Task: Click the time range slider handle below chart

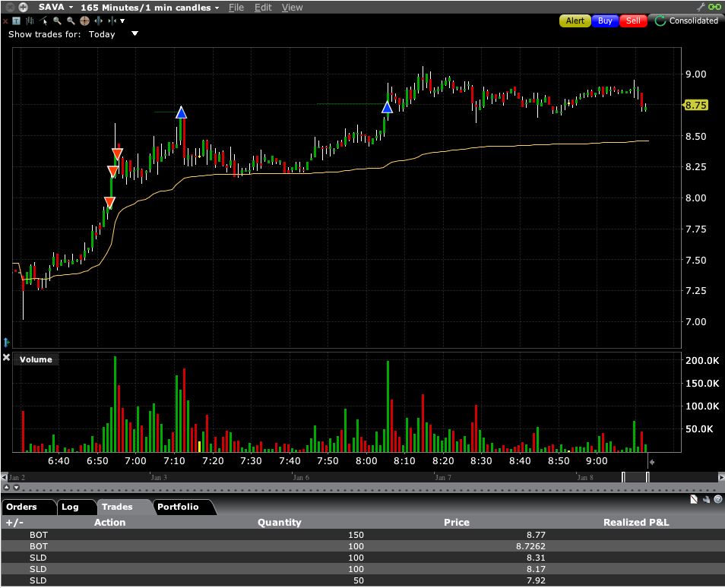Action: (635, 477)
